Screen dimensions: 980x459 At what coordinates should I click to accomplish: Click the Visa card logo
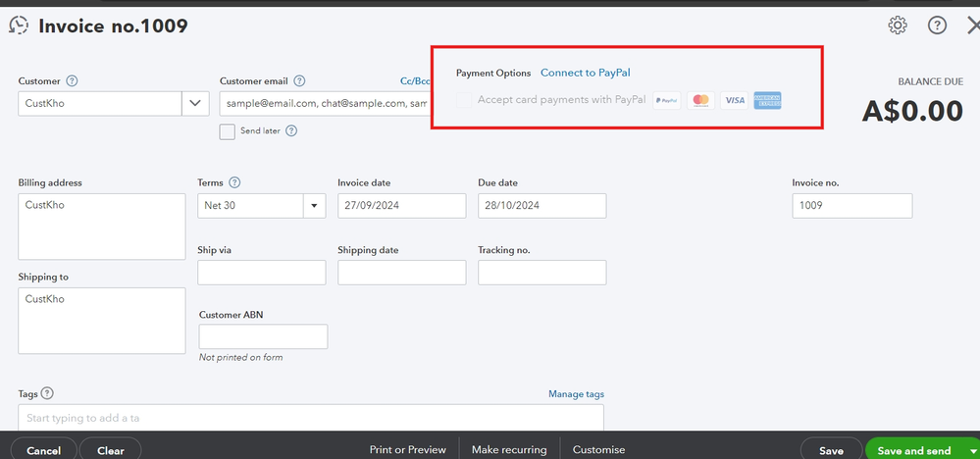(x=735, y=101)
